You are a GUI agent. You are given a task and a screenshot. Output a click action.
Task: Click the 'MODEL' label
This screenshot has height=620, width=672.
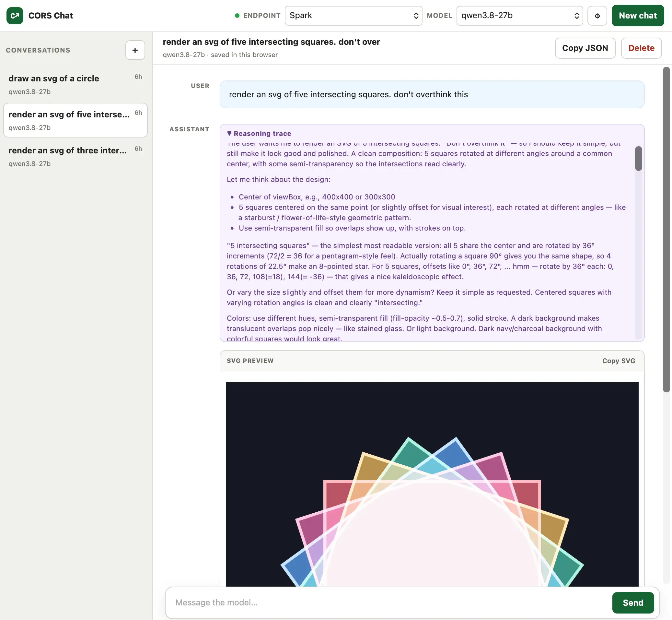[439, 16]
